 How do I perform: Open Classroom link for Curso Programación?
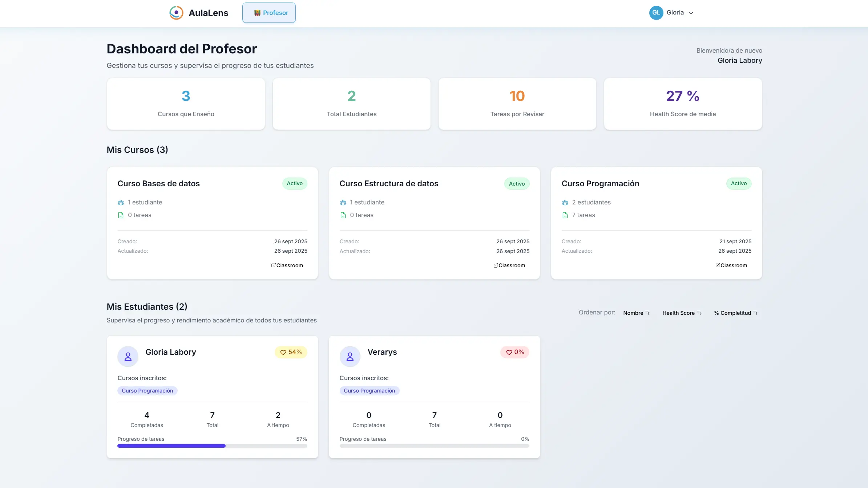731,265
